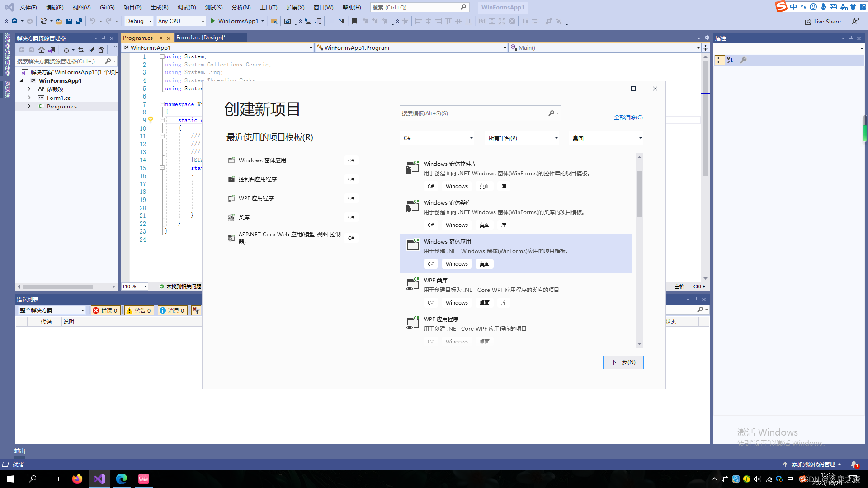Click the open file folder icon
Image resolution: width=868 pixels, height=488 pixels.
point(59,21)
